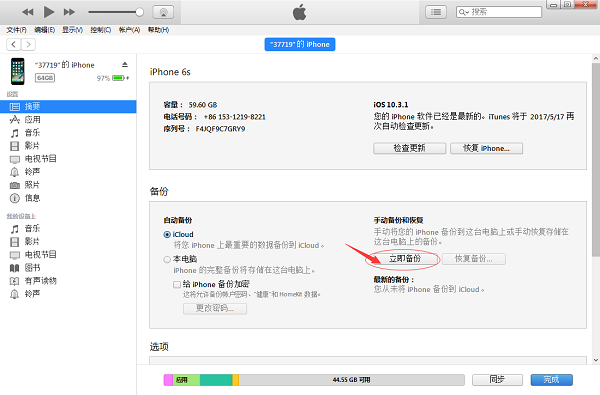
Task: Click the blue 完成 button
Action: pyautogui.click(x=551, y=380)
